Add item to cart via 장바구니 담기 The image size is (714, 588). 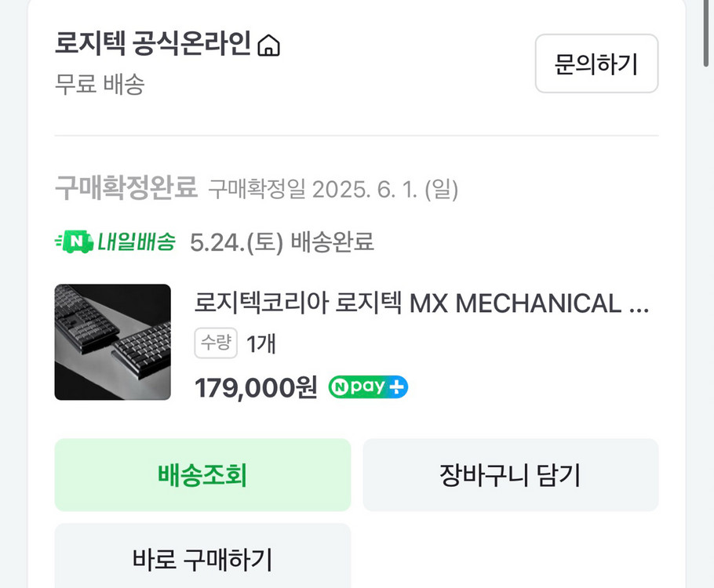tap(511, 475)
